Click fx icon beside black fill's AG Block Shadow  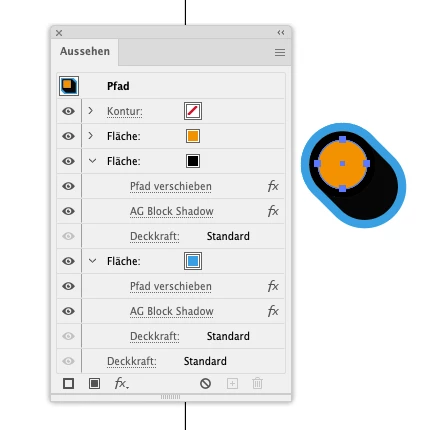273,211
